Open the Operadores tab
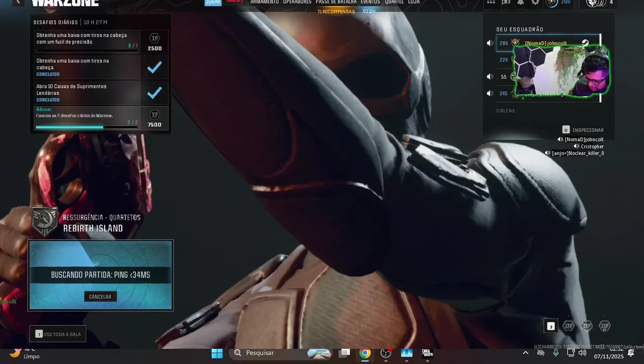The image size is (644, 364). [297, 2]
